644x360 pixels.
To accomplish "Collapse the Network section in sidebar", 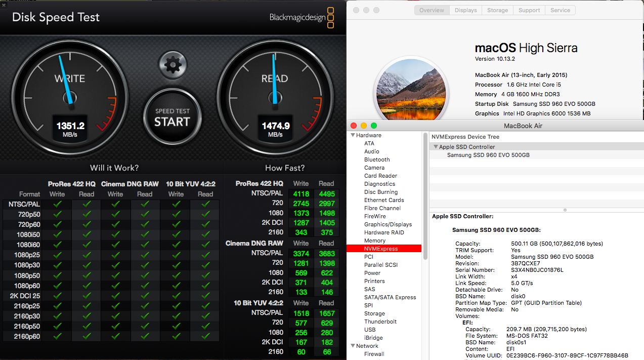I will pos(353,346).
